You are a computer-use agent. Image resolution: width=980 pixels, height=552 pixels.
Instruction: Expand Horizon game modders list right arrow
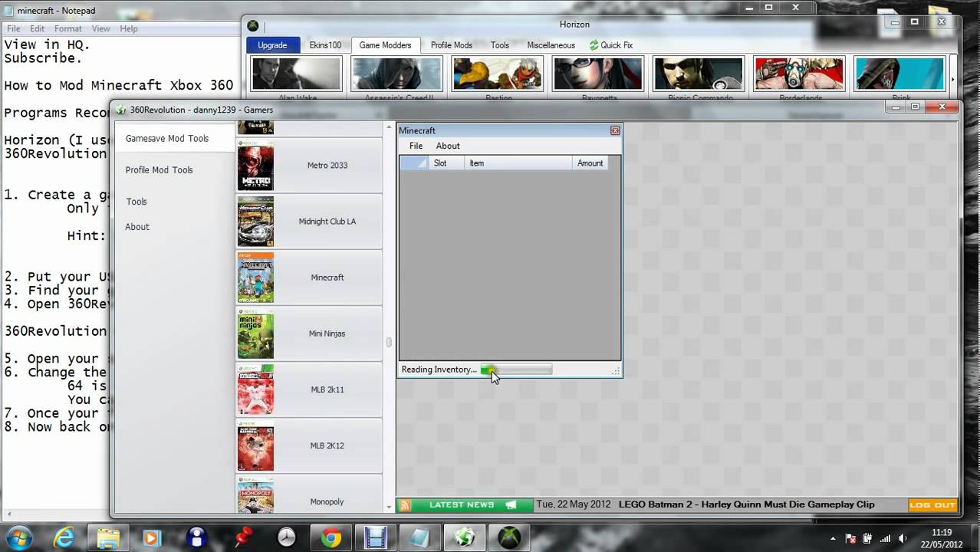point(953,79)
